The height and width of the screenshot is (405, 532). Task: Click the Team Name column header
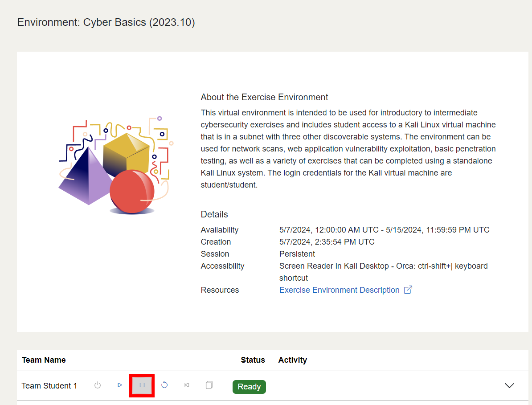tap(44, 360)
